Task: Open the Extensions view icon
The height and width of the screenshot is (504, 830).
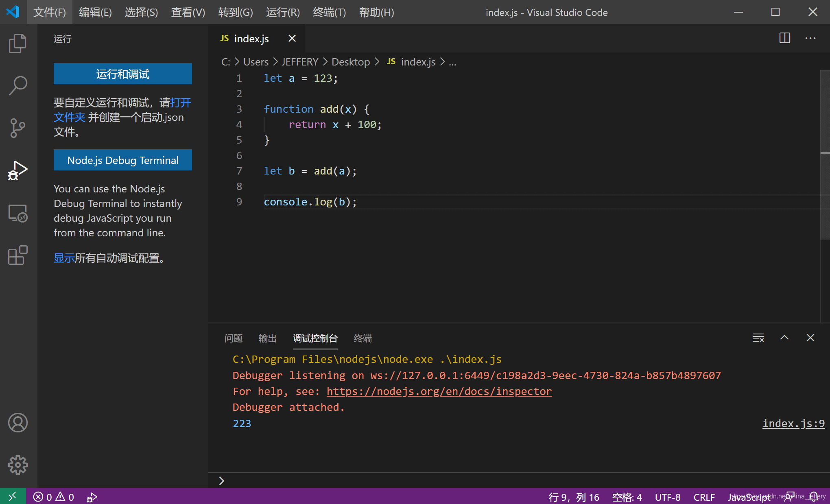Action: [x=17, y=255]
